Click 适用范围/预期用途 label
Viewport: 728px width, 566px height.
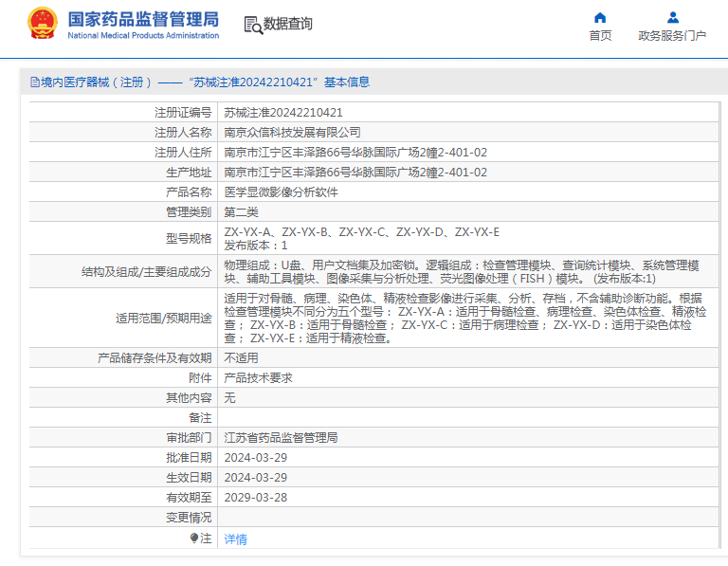coord(163,318)
